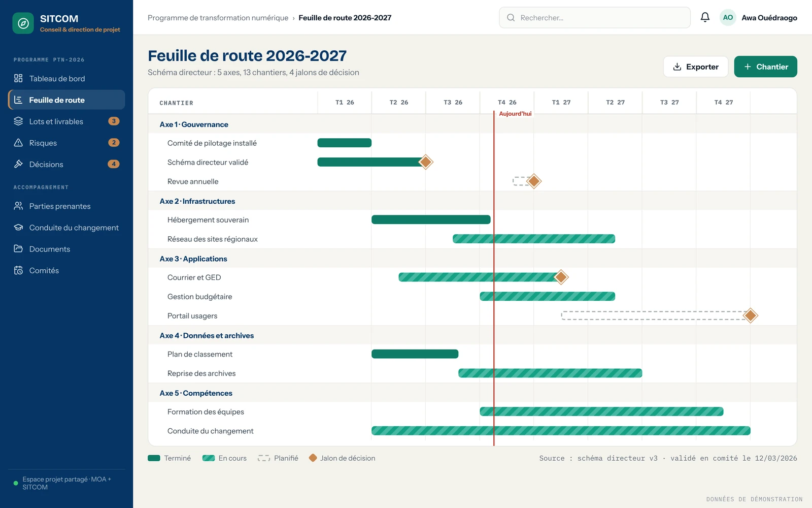Click the Conduite du changement graduation cap icon
The width and height of the screenshot is (812, 508).
tap(18, 228)
